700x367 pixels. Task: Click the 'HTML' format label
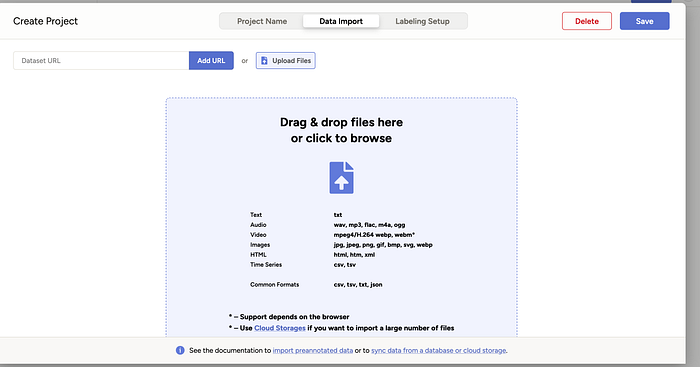click(258, 254)
